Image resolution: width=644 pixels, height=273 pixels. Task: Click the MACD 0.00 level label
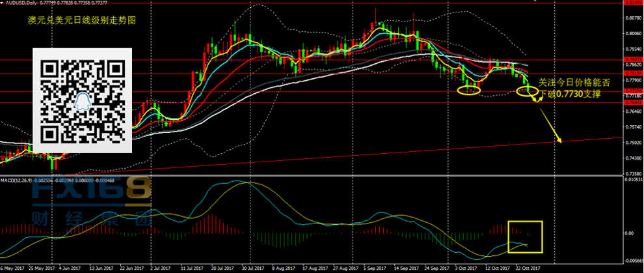(x=628, y=233)
